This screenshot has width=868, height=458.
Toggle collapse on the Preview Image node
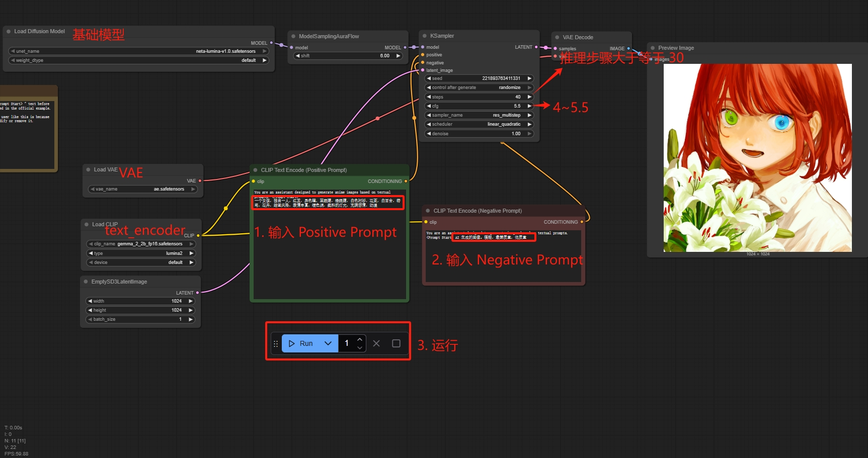pos(653,48)
